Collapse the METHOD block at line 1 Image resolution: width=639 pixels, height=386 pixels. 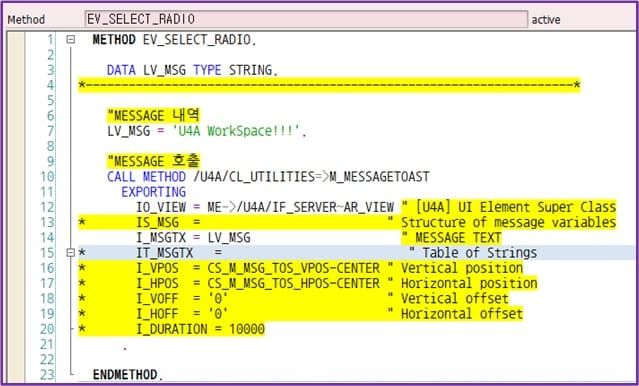click(71, 40)
